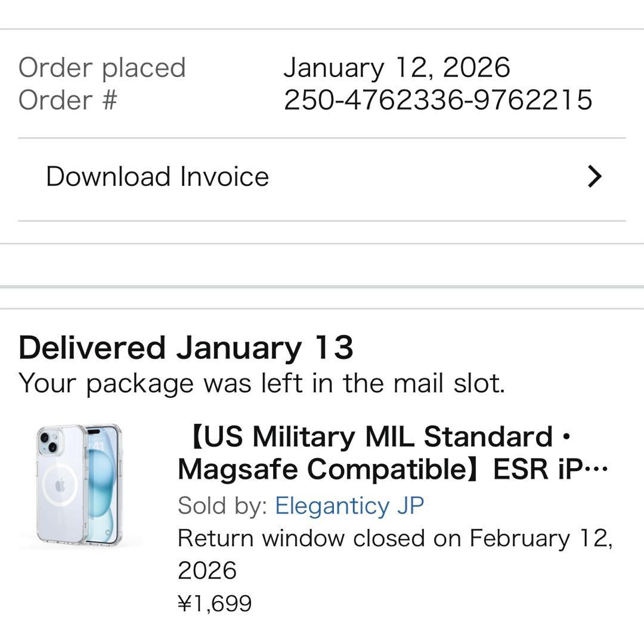Tap the Order placed label

[x=102, y=67]
